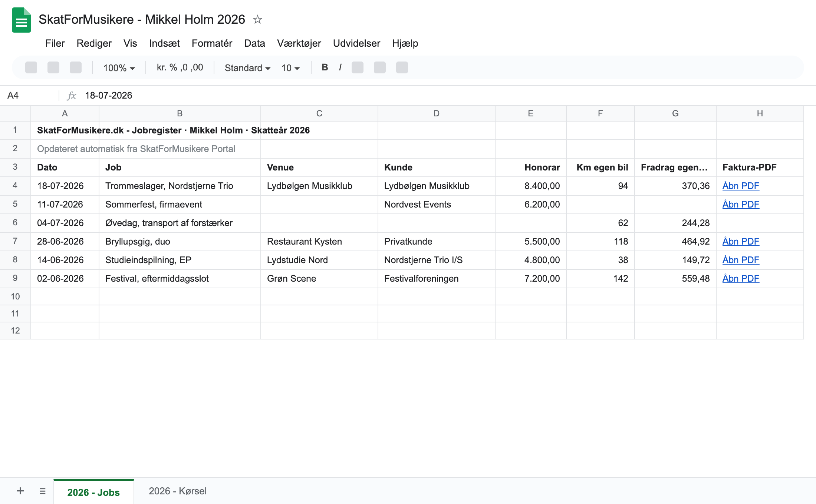Select customer cell 'Nordstjerne Trio I/S'
The image size is (816, 504).
point(437,260)
